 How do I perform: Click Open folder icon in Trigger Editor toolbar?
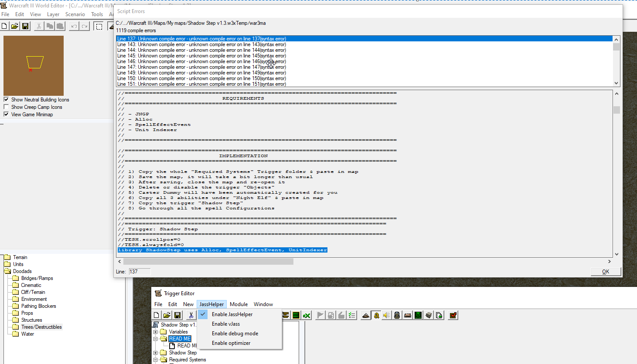coord(167,315)
